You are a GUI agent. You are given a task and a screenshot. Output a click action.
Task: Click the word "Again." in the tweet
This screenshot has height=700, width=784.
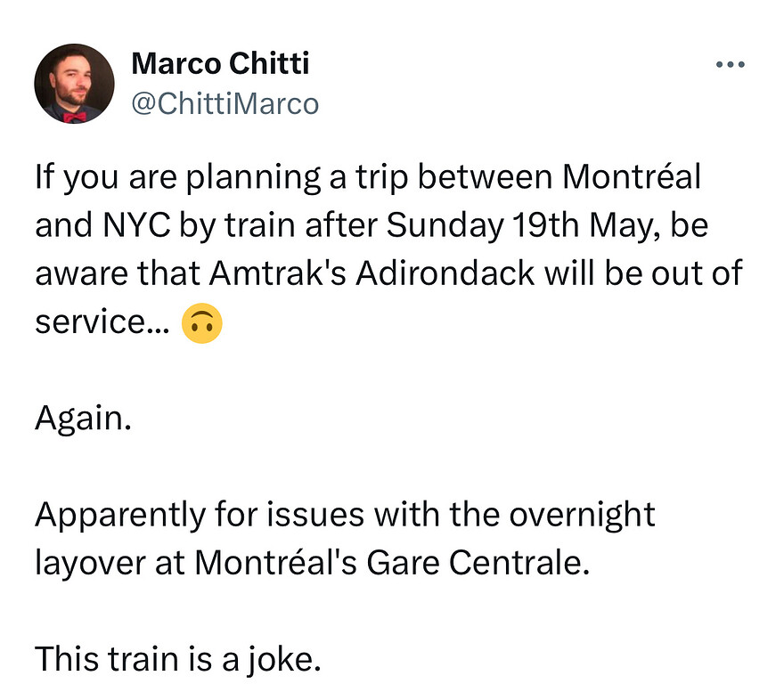click(x=83, y=419)
